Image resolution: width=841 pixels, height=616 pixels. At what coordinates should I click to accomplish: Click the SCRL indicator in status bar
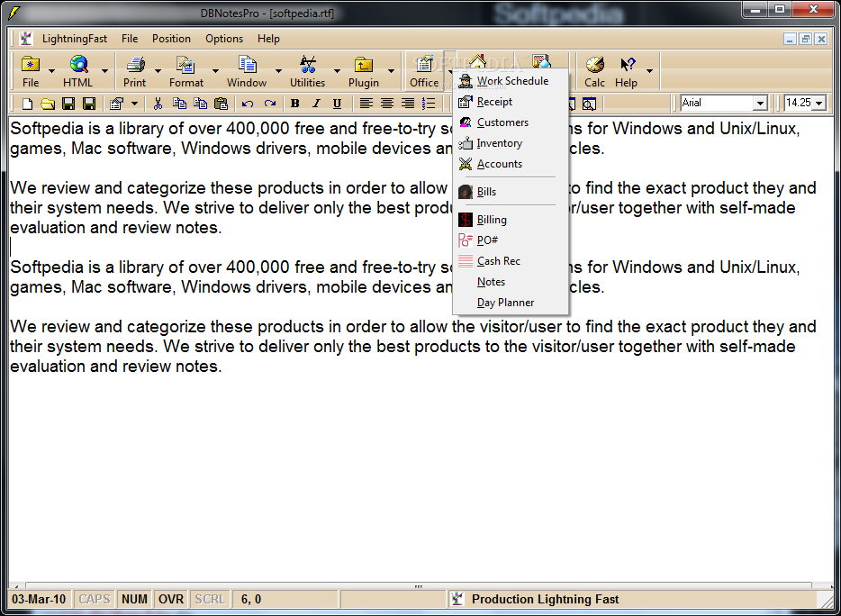tap(210, 599)
